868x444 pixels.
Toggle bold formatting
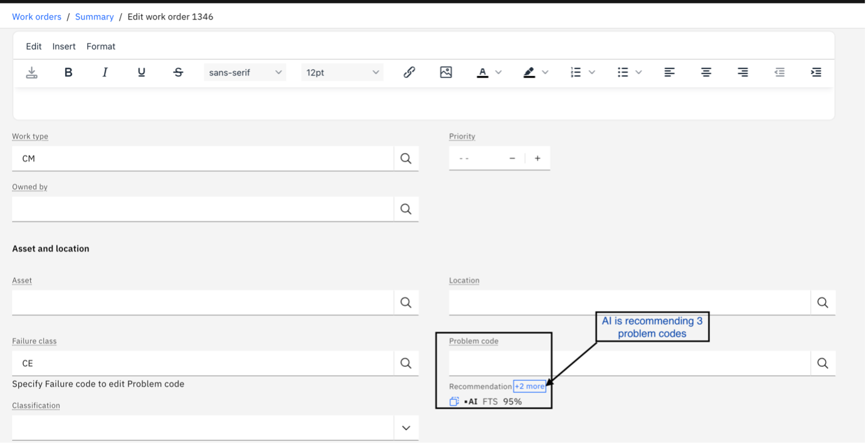tap(68, 72)
